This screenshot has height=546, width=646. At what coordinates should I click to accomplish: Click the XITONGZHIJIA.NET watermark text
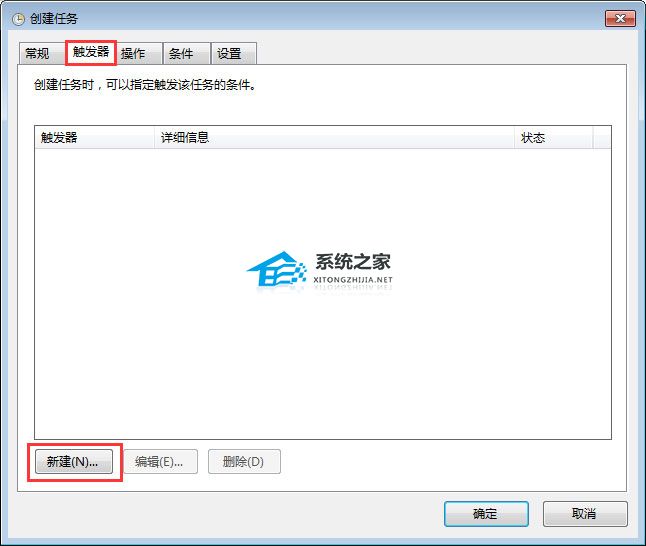click(x=353, y=279)
